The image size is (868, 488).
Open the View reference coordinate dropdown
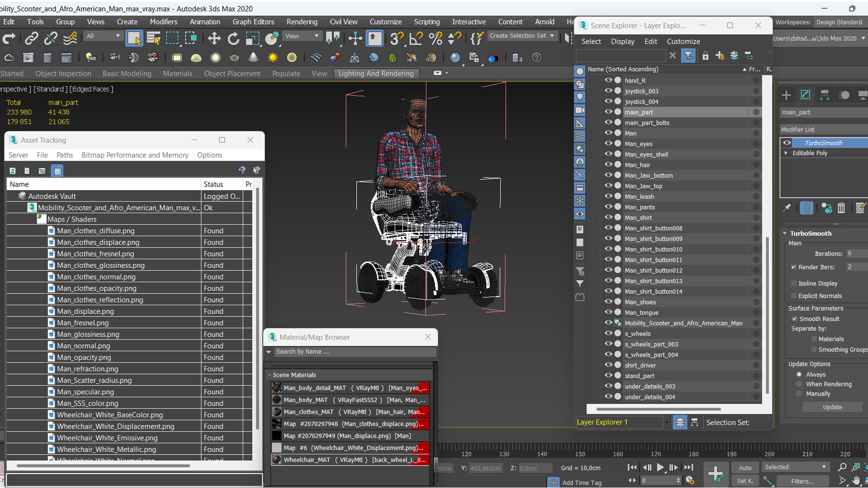click(302, 36)
